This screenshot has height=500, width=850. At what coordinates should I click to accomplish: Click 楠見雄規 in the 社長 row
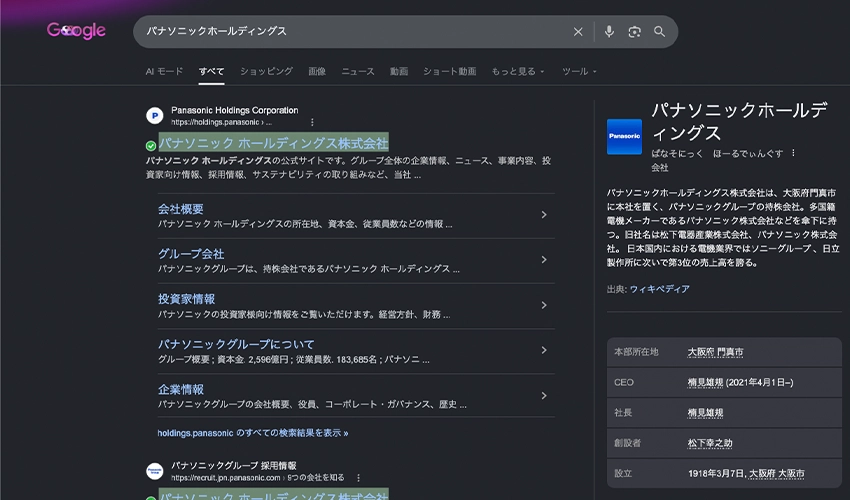(x=705, y=413)
